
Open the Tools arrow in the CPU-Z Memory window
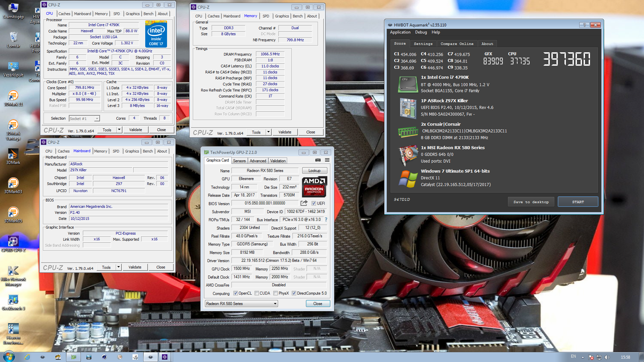(268, 132)
